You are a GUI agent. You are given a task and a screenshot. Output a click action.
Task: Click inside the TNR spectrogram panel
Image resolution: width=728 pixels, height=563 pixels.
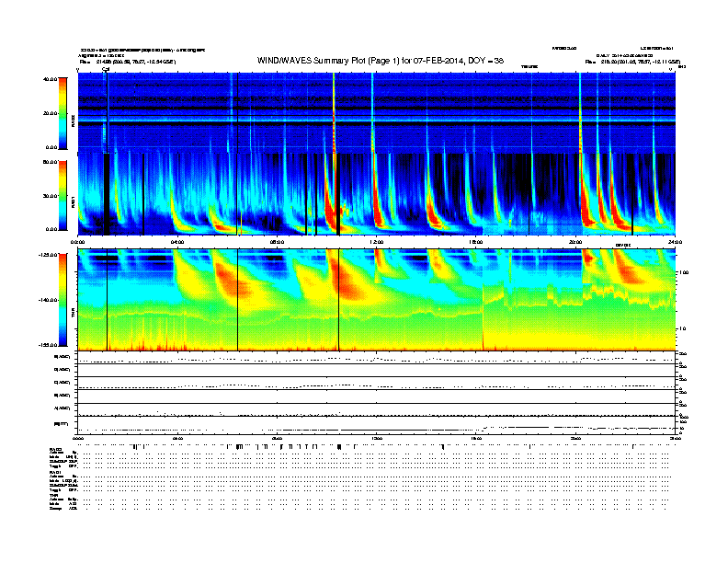(x=376, y=300)
